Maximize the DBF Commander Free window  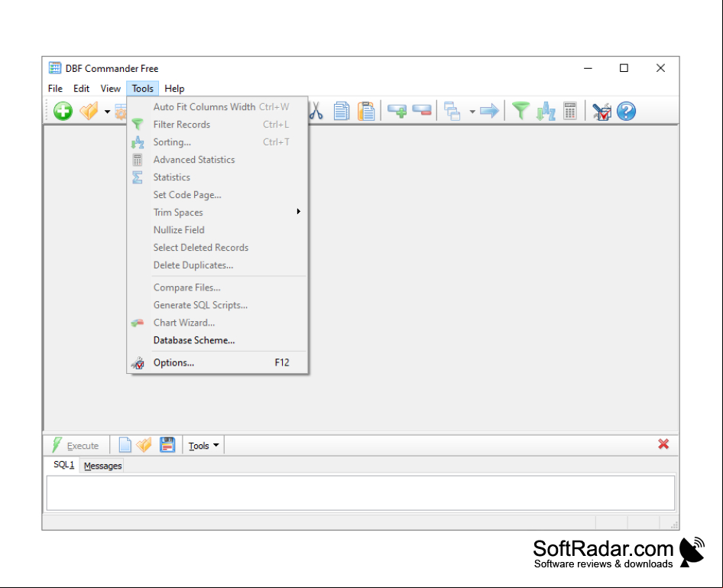(624, 68)
